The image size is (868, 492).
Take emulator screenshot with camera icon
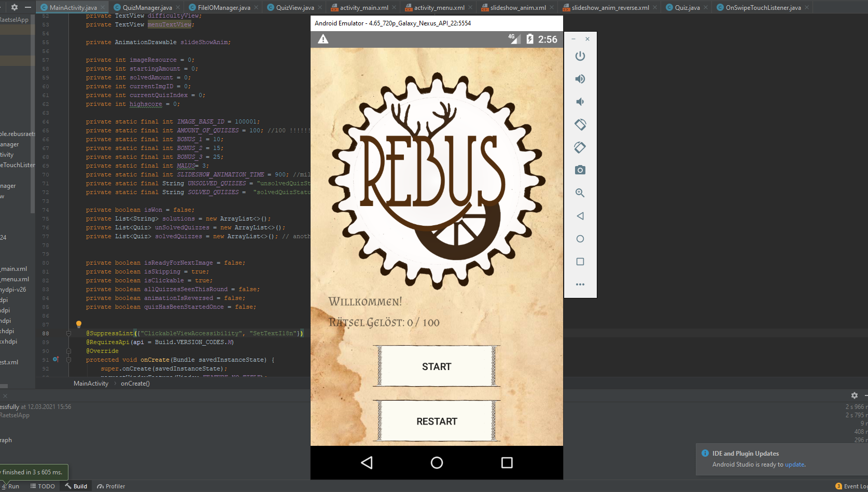[580, 170]
